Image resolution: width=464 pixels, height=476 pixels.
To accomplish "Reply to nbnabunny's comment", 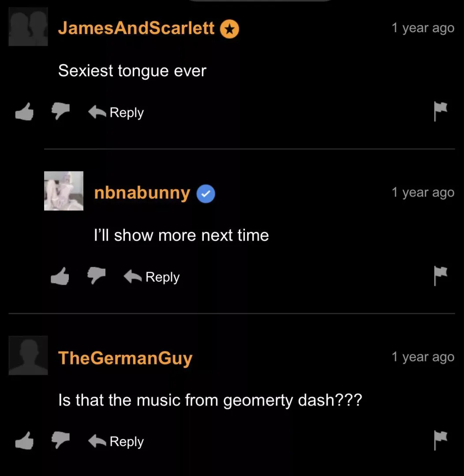I will pos(152,277).
